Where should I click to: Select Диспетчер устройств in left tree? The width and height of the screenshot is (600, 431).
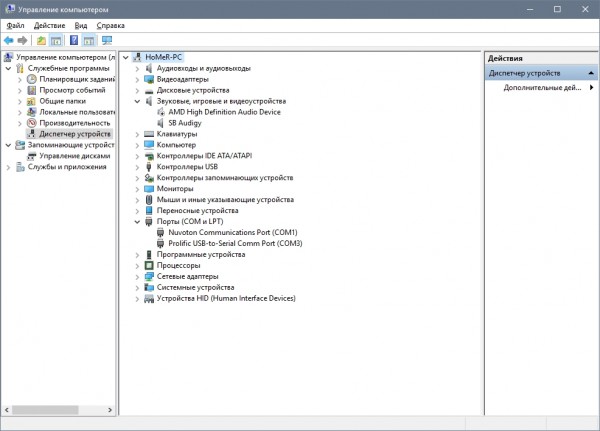click(75, 134)
